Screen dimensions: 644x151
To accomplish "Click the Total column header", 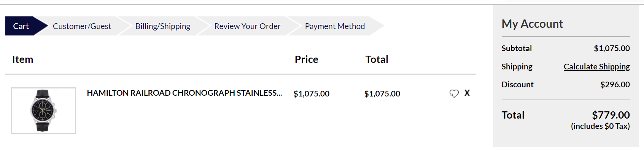I will [x=377, y=59].
